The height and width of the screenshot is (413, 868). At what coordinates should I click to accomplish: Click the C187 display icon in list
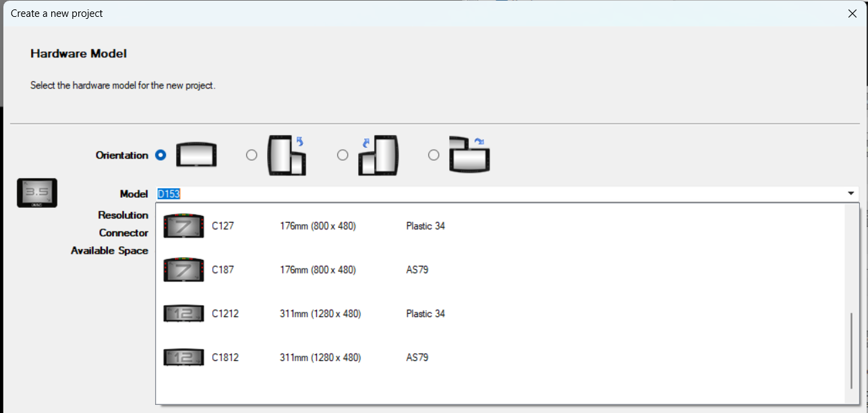click(x=183, y=270)
